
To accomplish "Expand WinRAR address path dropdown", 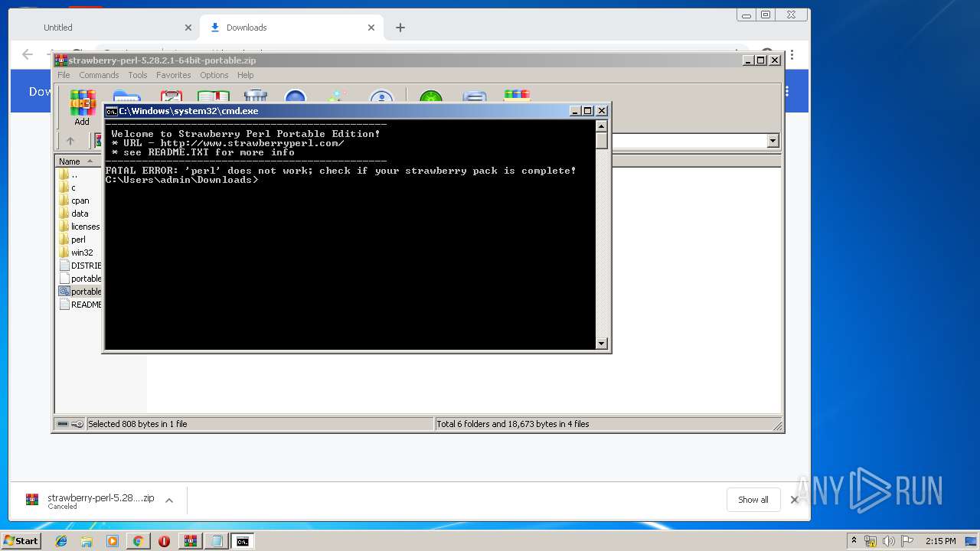I will 773,141.
